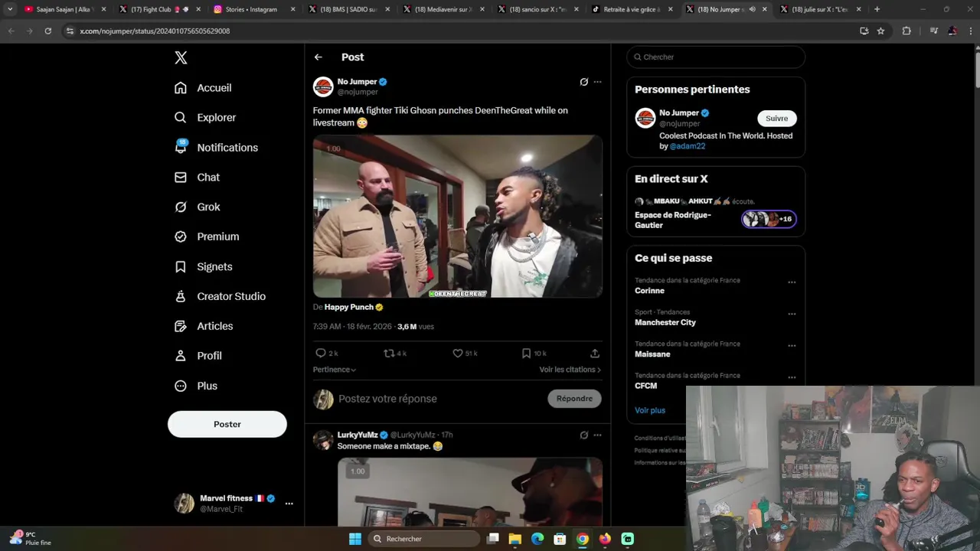Open the Voir les citations link
980x551 pixels.
click(x=570, y=370)
